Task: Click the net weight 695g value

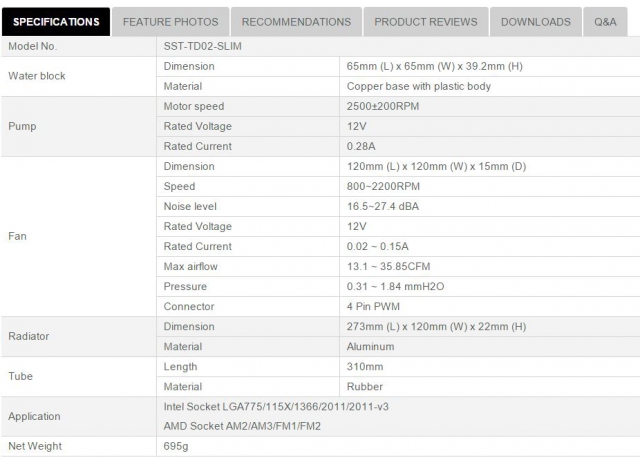Action: tap(177, 447)
